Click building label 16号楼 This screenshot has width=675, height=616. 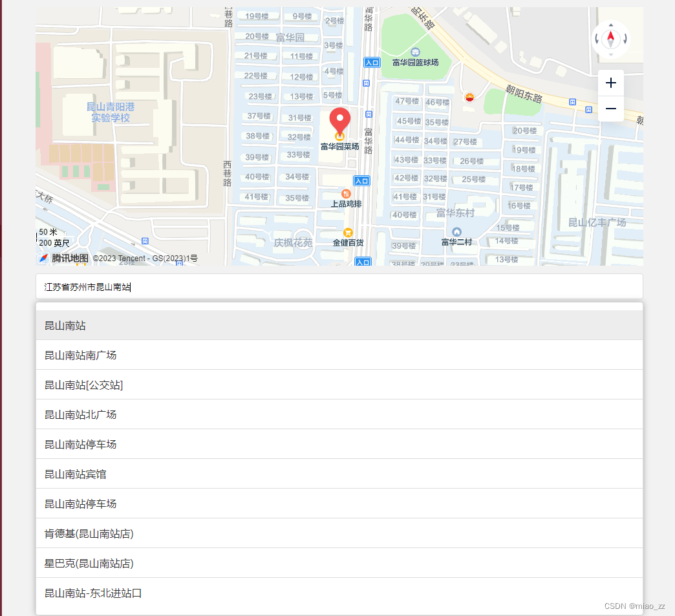(519, 206)
